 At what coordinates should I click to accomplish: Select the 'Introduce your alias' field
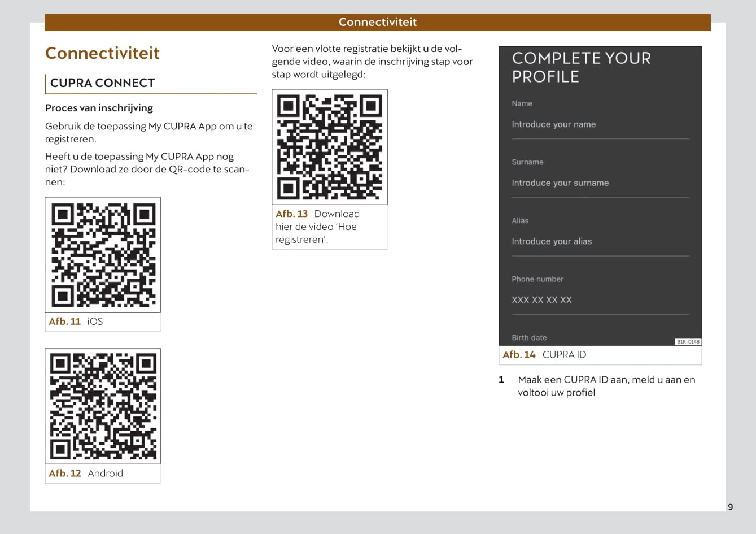552,241
